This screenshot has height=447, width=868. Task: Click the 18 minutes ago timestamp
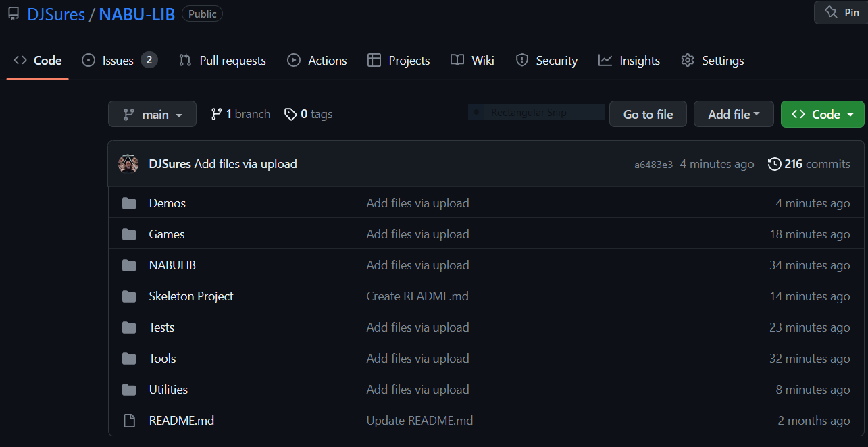coord(810,234)
